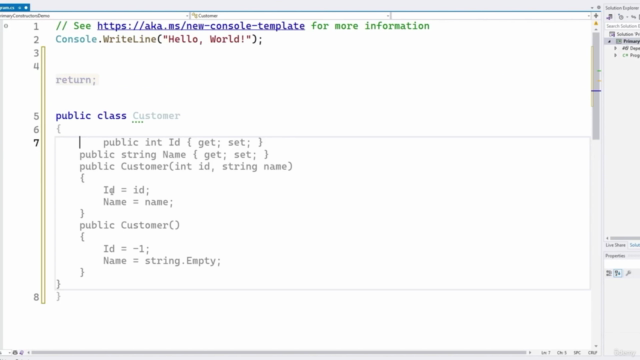Image resolution: width=640 pixels, height=360 pixels.
Task: Click the Categorized icon in Properties panel
Action: pos(609,273)
